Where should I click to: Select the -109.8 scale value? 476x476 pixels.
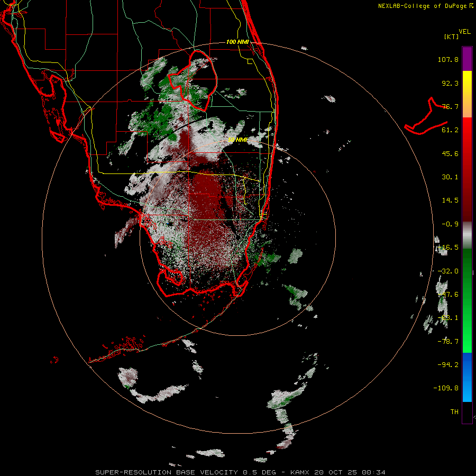coord(446,388)
